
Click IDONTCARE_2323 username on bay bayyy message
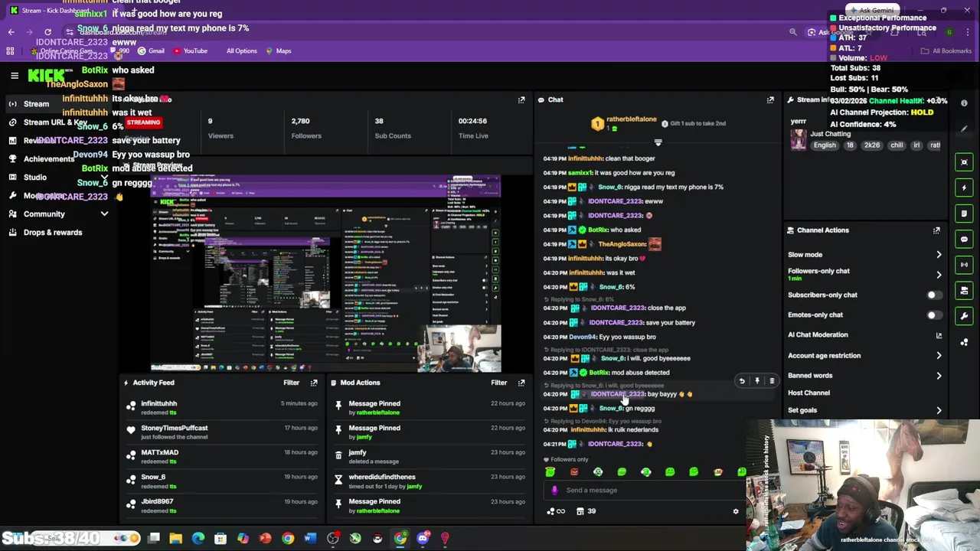click(x=618, y=394)
